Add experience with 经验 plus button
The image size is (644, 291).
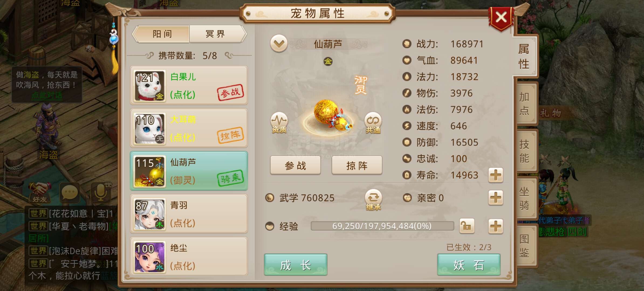tap(496, 226)
